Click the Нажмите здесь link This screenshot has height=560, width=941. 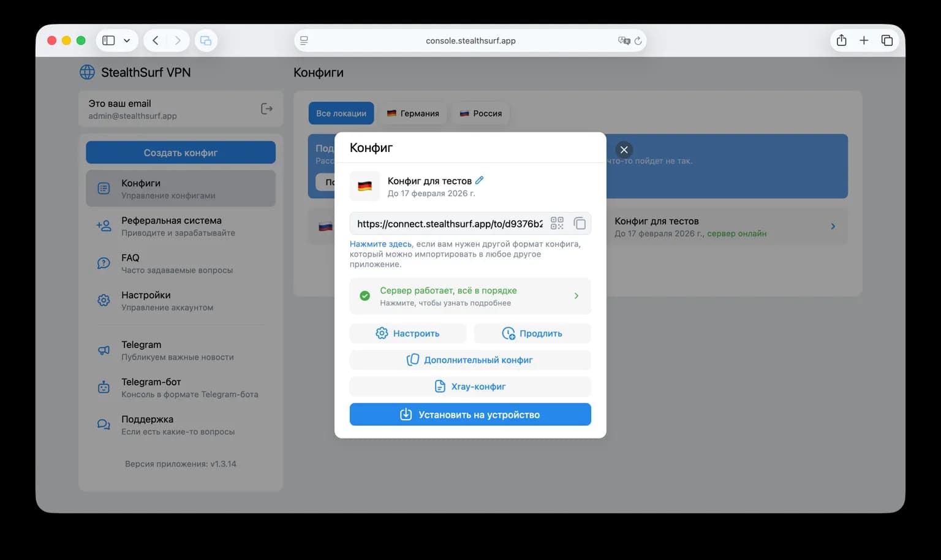380,244
